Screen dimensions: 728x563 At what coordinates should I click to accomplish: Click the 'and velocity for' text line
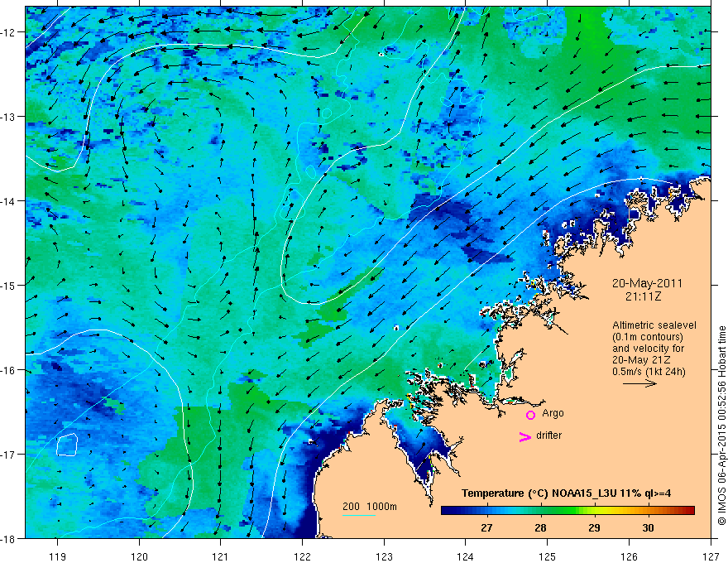click(x=648, y=349)
